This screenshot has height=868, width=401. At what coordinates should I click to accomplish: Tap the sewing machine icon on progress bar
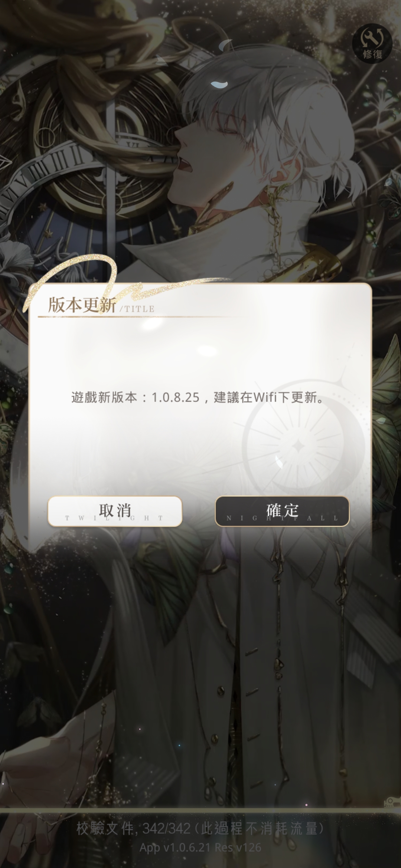[x=391, y=802]
